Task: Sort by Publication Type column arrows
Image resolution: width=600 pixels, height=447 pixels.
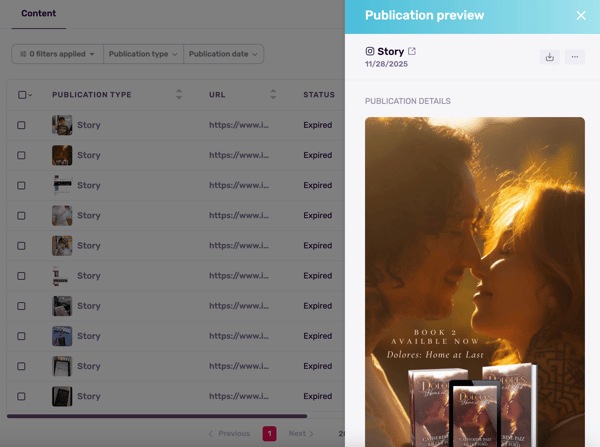Action: pyautogui.click(x=179, y=95)
